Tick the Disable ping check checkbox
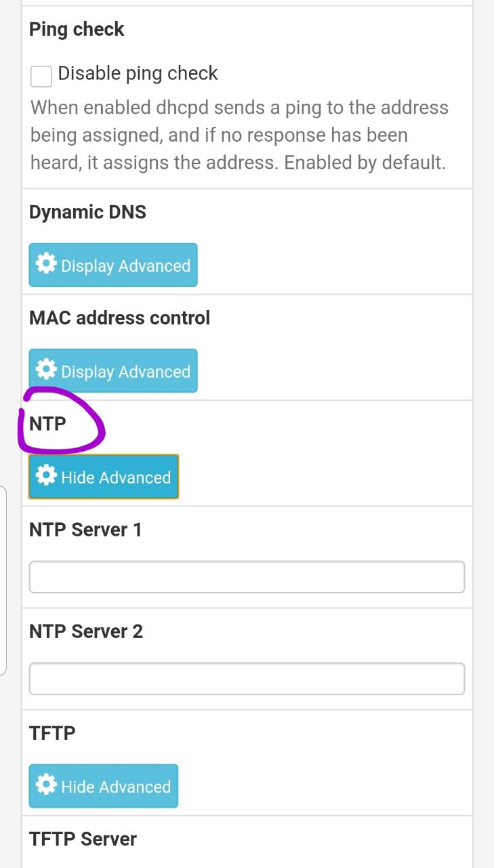 point(41,76)
